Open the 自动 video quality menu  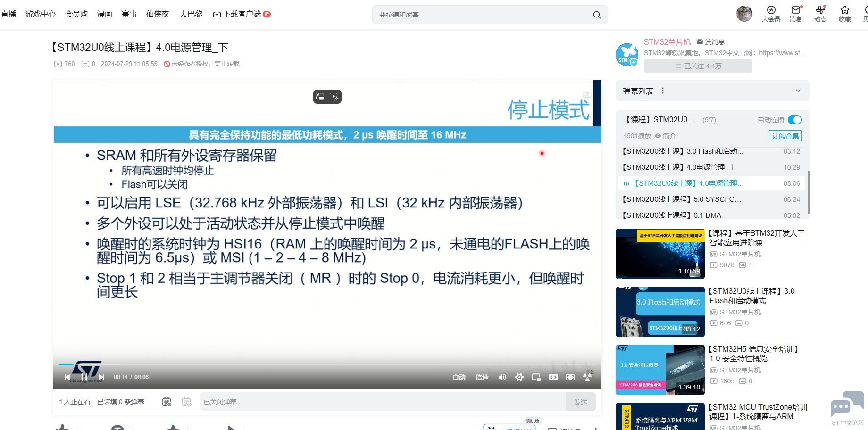[x=459, y=377]
